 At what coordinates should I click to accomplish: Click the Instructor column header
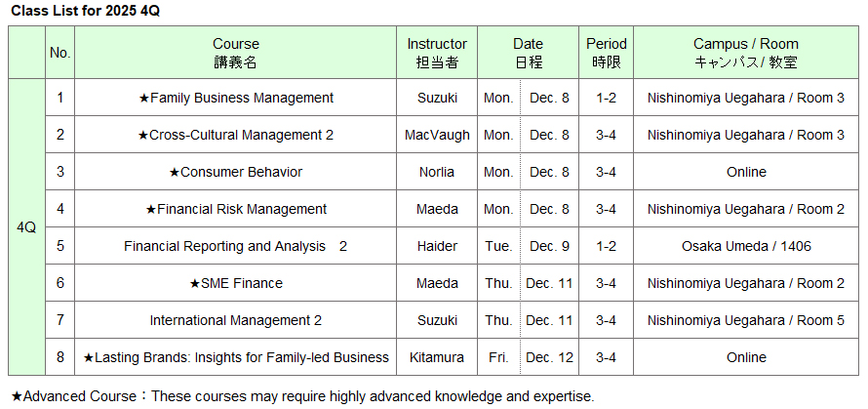437,53
